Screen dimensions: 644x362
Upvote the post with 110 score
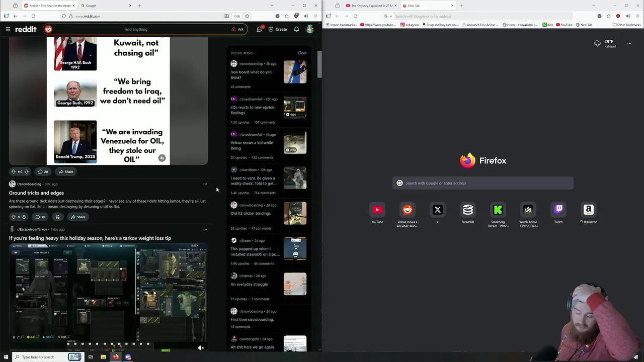click(14, 171)
